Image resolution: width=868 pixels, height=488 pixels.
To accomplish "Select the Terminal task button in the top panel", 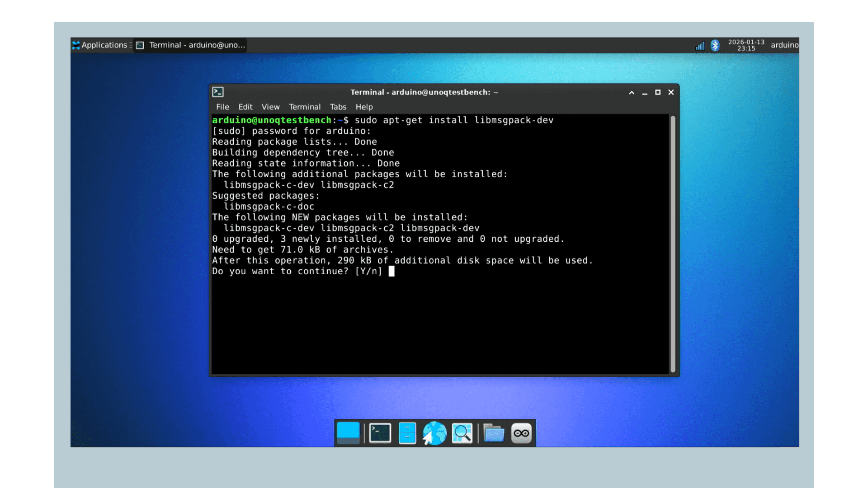I will 190,45.
